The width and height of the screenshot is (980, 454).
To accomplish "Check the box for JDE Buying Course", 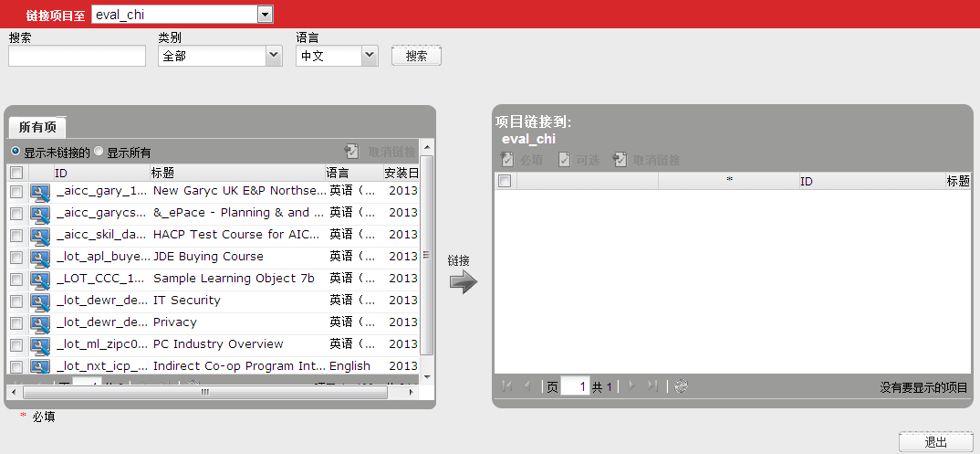I will [x=16, y=258].
